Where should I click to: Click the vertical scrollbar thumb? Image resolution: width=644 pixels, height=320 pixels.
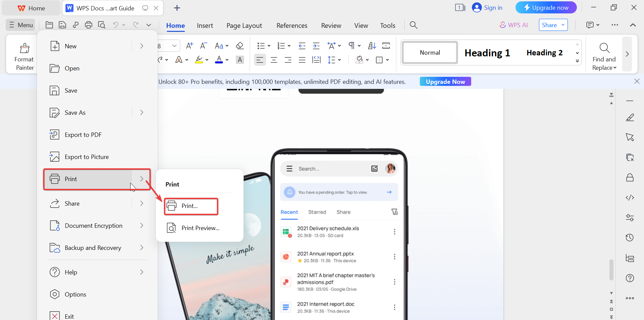point(611,269)
